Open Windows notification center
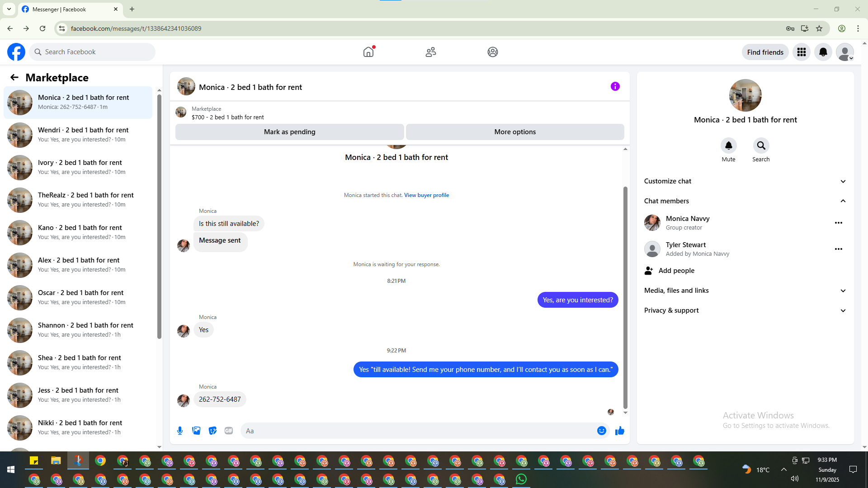 [853, 470]
